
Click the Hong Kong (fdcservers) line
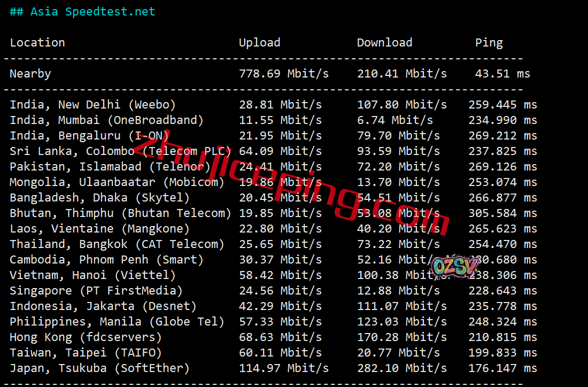tap(86, 337)
